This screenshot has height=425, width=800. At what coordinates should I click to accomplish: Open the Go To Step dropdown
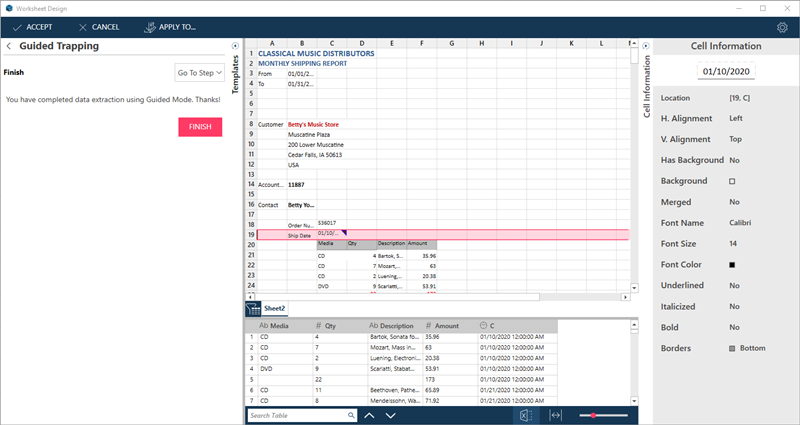(x=199, y=72)
